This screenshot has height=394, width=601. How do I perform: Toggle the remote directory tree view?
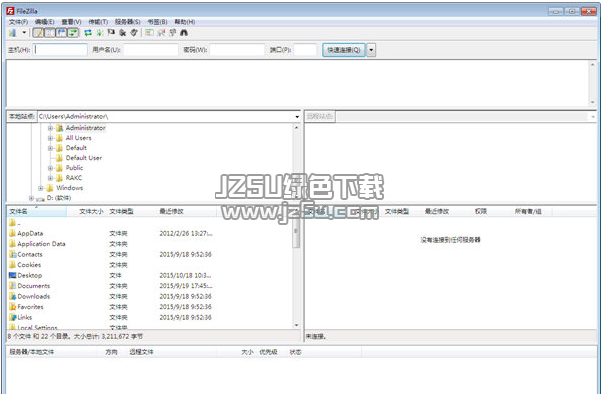tap(61, 33)
